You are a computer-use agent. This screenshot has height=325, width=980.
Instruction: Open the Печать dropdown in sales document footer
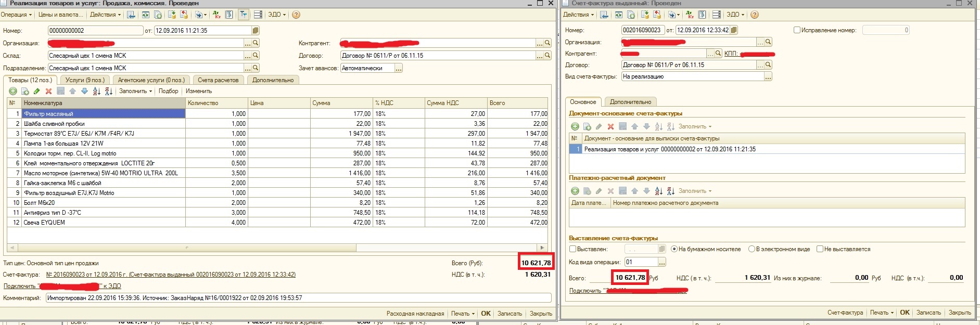(x=463, y=314)
